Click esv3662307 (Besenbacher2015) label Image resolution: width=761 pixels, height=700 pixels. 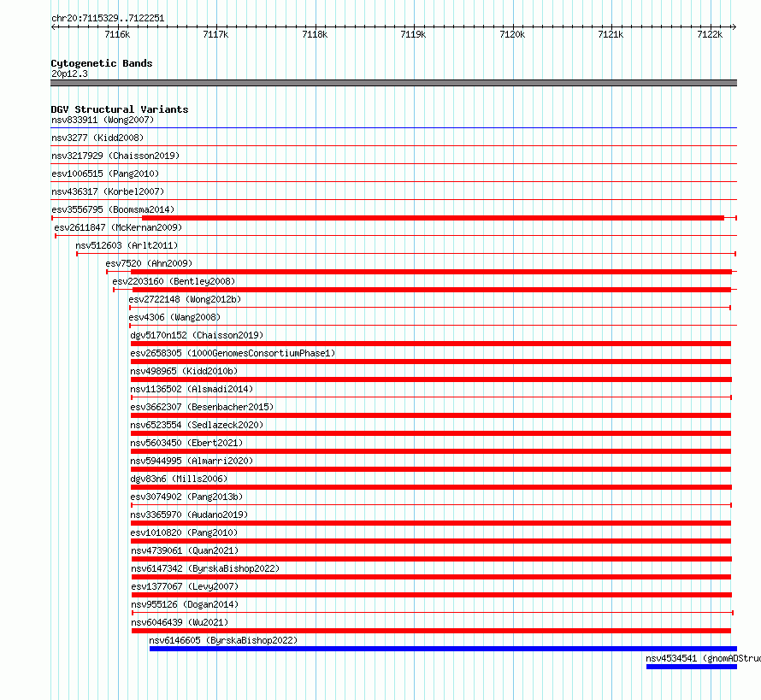pos(202,407)
